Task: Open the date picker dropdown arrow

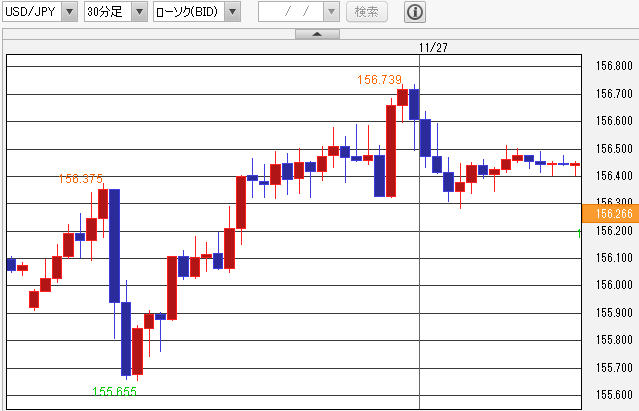Action: point(331,13)
